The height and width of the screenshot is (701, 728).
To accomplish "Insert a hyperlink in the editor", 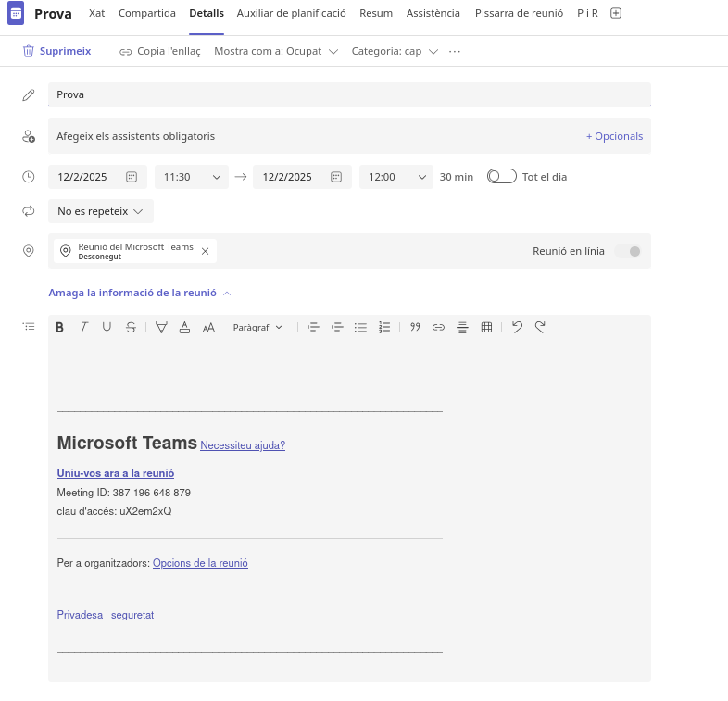I will (438, 328).
